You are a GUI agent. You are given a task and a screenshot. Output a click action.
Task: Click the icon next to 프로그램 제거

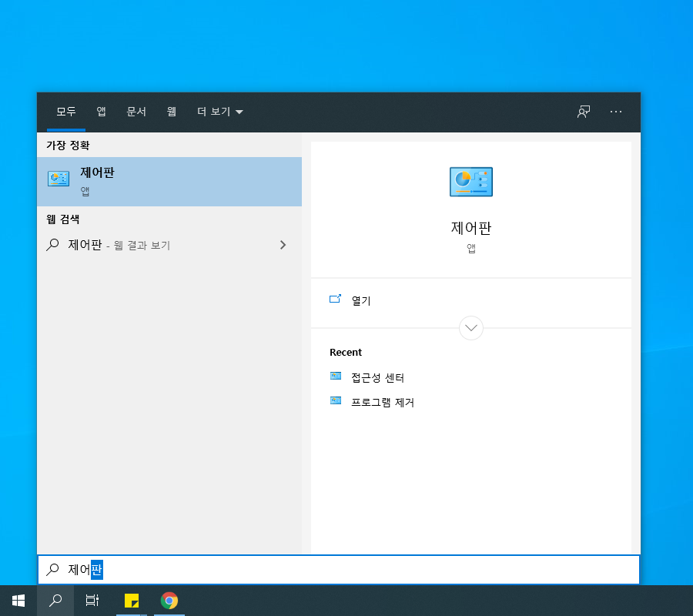[336, 401]
